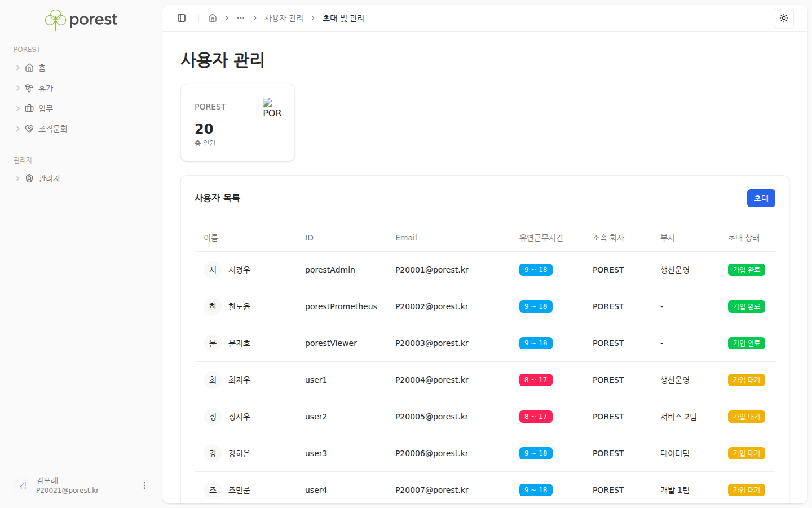Image resolution: width=812 pixels, height=508 pixels.
Task: Click 가입 대기 status for user2
Action: coord(747,417)
